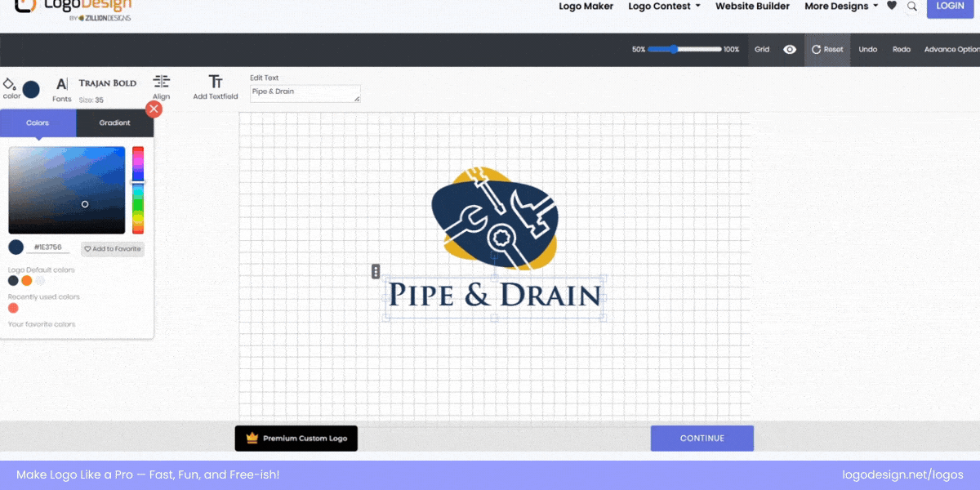Select the orange default color swatch

click(27, 281)
